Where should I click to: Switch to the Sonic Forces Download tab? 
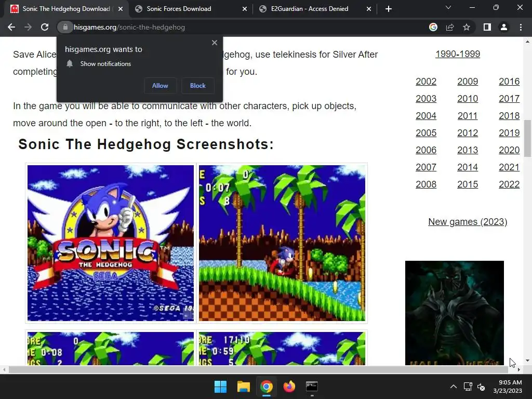(191, 9)
